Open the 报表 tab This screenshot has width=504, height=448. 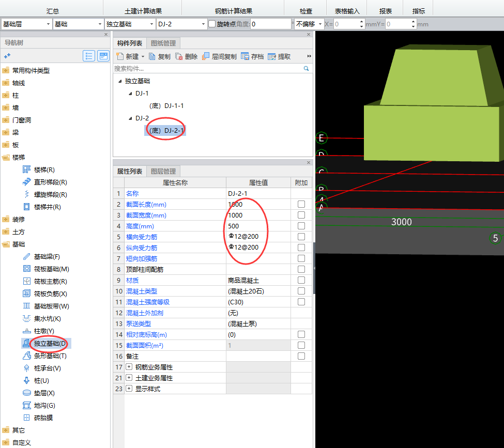(386, 11)
